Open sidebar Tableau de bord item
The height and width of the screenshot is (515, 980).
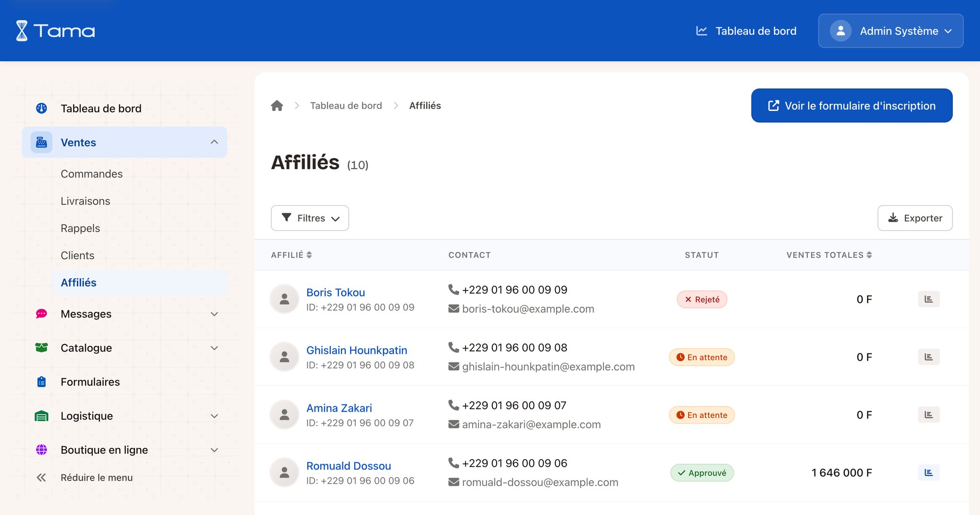pos(124,109)
